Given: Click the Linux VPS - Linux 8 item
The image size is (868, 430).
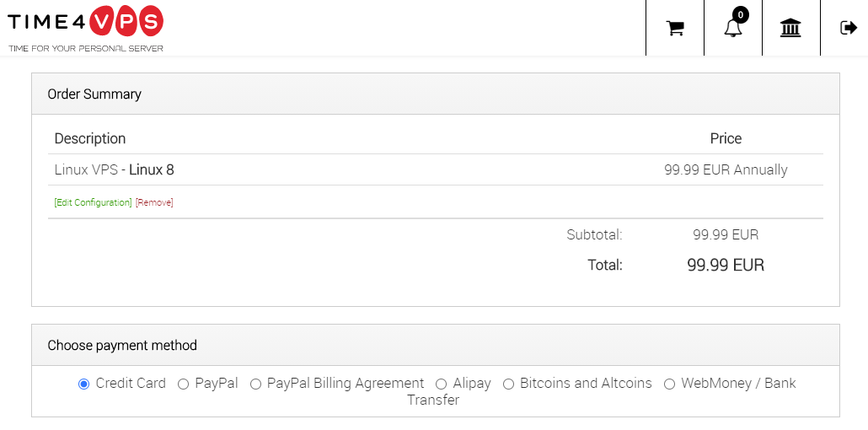Looking at the screenshot, I should [x=114, y=169].
